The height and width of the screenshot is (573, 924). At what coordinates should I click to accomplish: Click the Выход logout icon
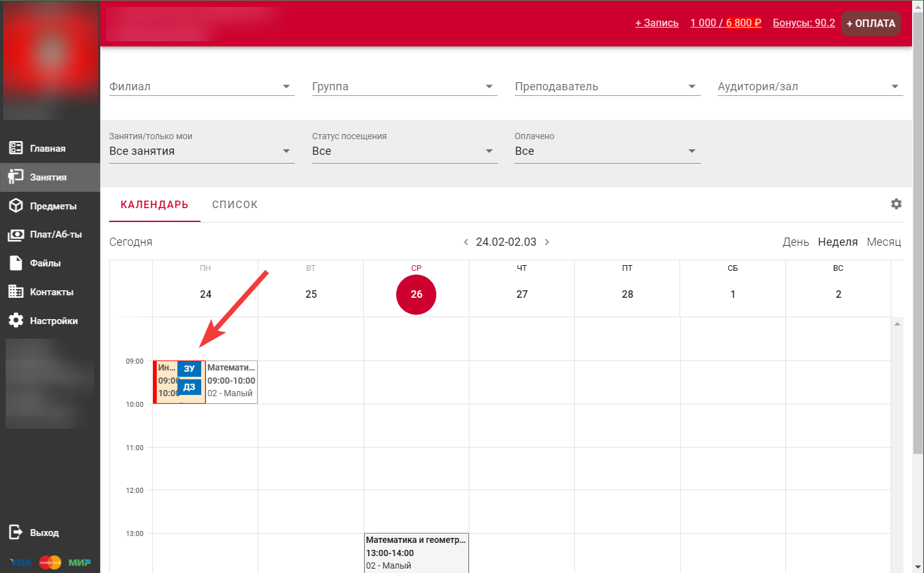[16, 532]
